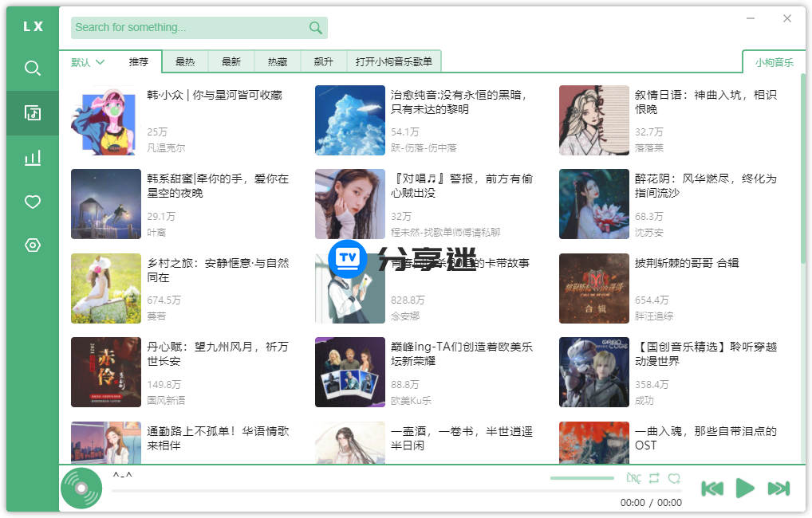This screenshot has height=518, width=812.
Task: Toggle favorite with the heart icon near playback
Action: tap(676, 477)
